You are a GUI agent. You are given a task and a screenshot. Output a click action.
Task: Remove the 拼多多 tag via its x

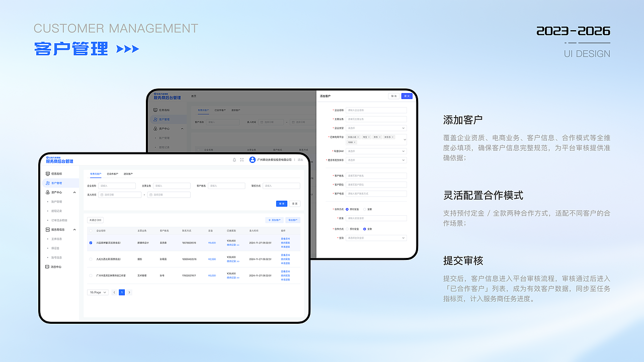pyautogui.click(x=392, y=137)
